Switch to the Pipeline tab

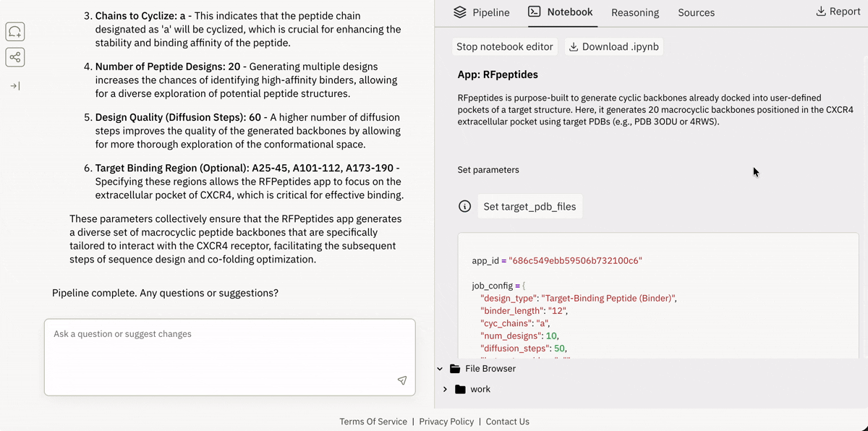pos(482,12)
